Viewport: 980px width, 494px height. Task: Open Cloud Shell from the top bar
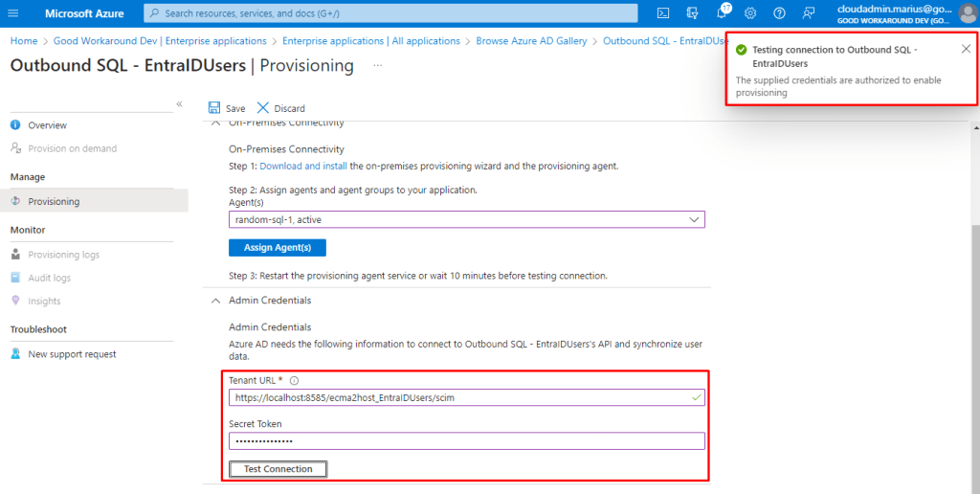[662, 13]
